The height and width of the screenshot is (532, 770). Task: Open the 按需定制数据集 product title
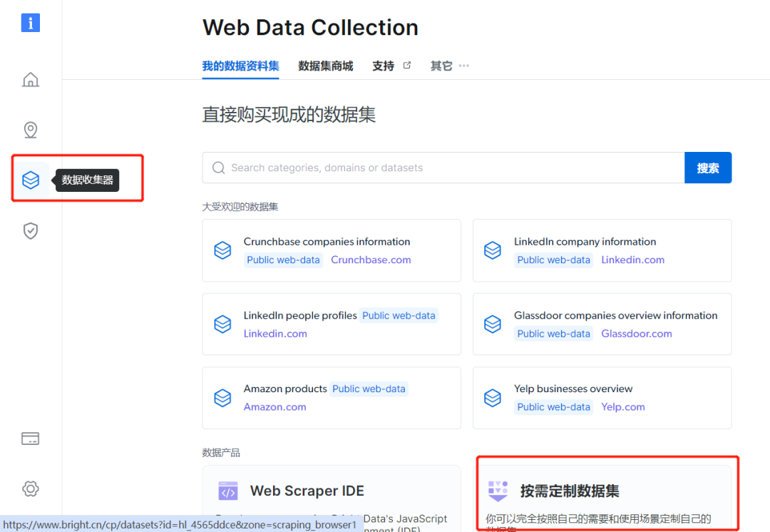tap(570, 491)
